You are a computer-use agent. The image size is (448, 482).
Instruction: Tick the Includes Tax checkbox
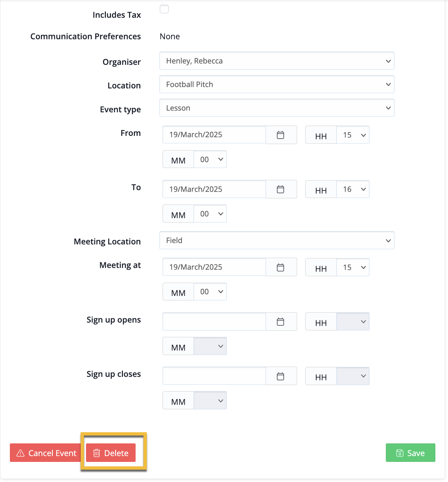tap(164, 9)
